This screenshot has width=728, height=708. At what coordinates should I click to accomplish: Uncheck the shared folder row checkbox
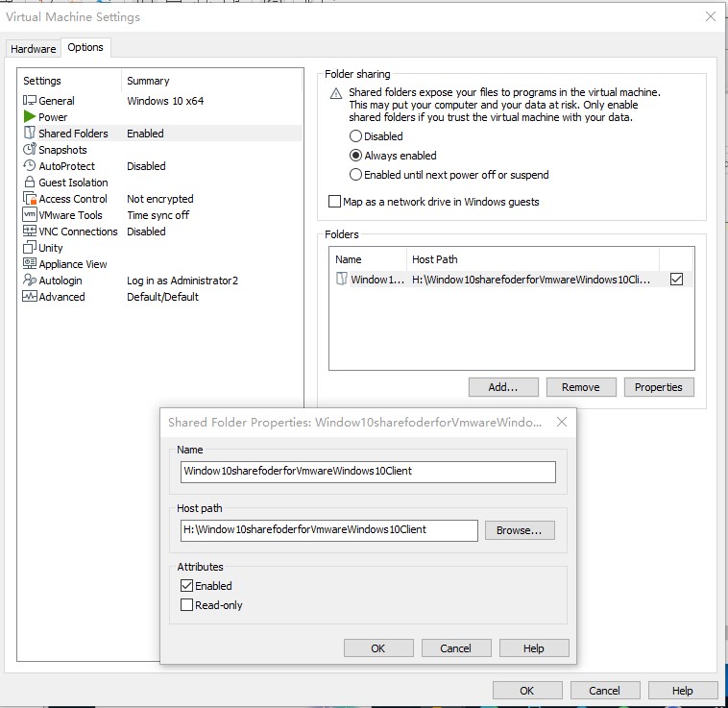pyautogui.click(x=676, y=280)
